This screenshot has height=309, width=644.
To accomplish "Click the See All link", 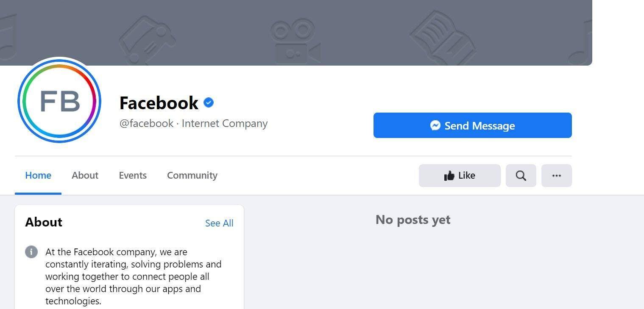I will [x=219, y=223].
